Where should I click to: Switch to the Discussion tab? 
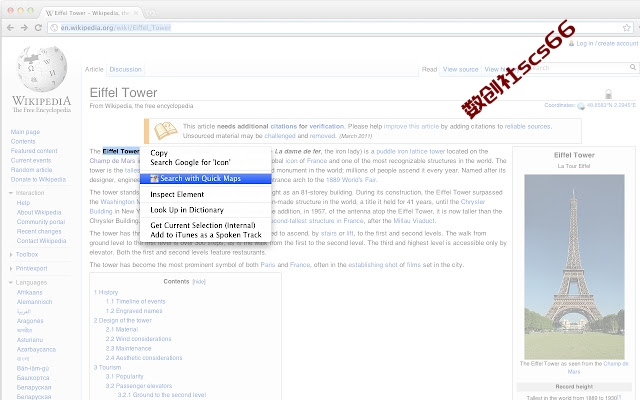pos(125,69)
